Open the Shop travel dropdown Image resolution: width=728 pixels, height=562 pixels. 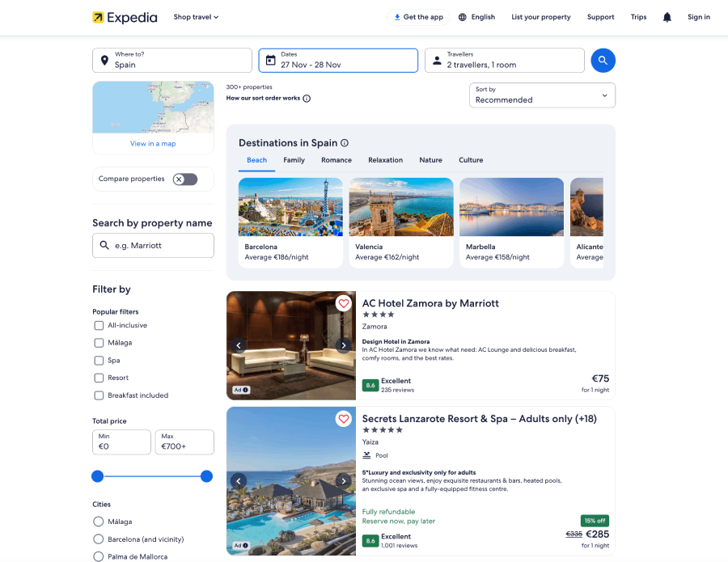[196, 17]
